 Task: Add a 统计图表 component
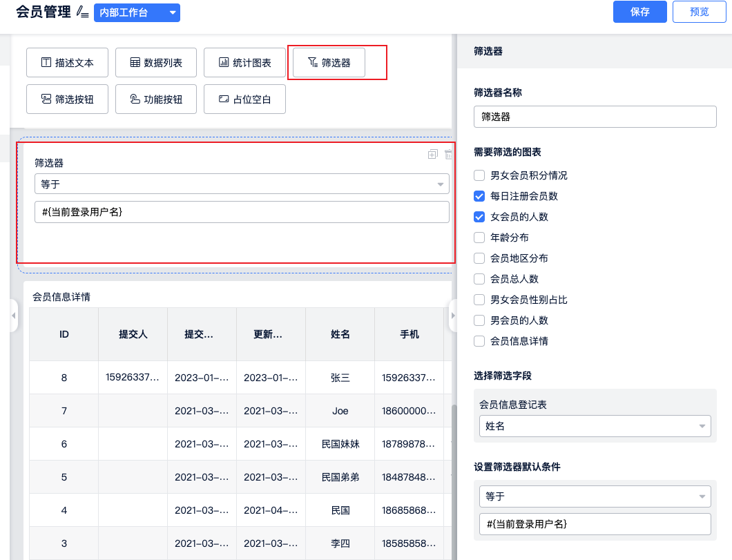tap(245, 63)
